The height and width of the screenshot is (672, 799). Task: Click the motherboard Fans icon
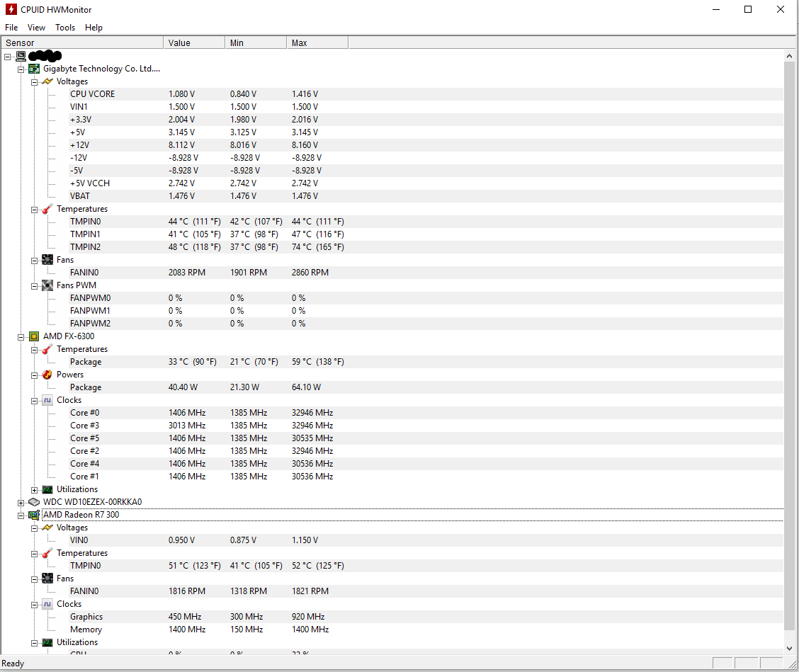pyautogui.click(x=47, y=260)
